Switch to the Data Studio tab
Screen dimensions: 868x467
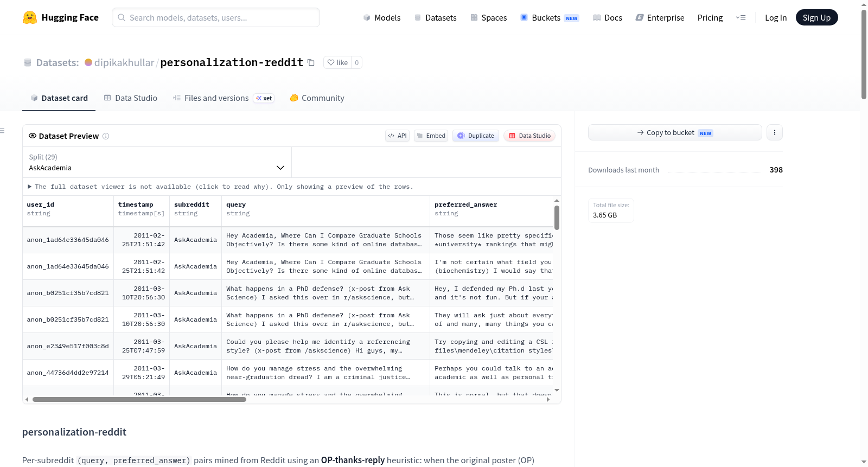(x=131, y=98)
